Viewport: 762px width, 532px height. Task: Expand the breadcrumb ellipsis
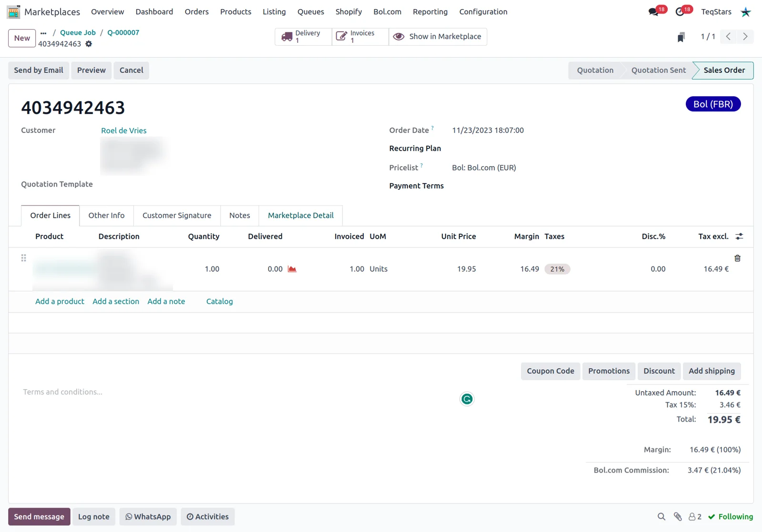(x=43, y=33)
